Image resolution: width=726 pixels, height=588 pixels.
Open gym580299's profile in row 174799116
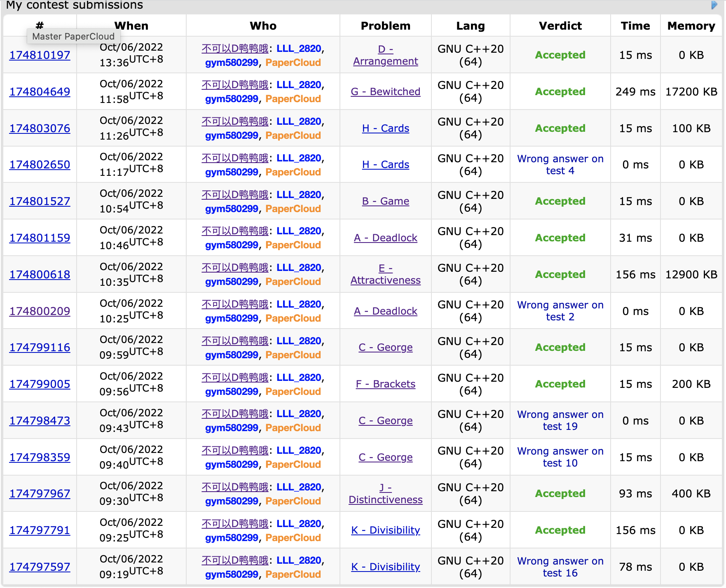232,355
